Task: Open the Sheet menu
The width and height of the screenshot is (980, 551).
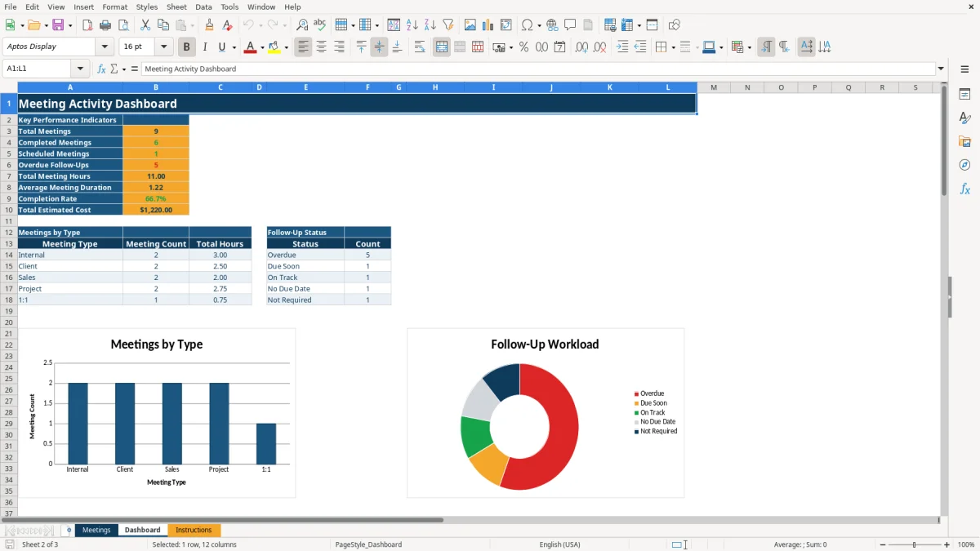Action: click(176, 7)
